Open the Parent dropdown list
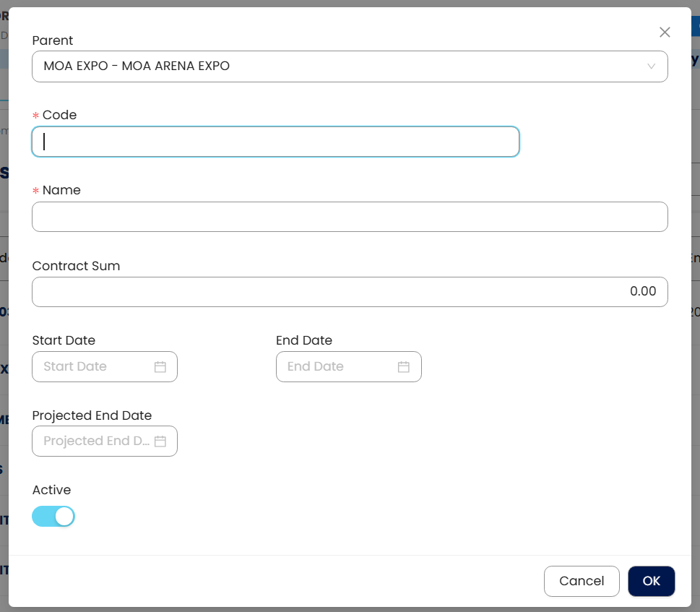 (350, 66)
